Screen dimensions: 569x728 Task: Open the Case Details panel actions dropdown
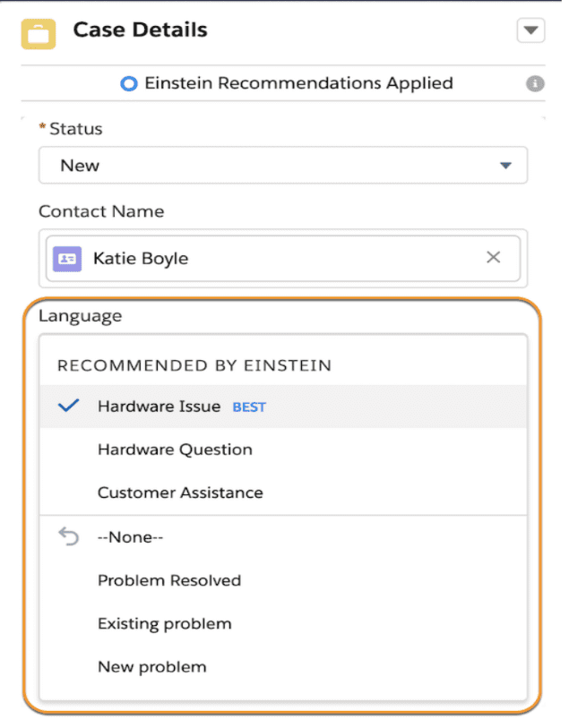point(530,31)
